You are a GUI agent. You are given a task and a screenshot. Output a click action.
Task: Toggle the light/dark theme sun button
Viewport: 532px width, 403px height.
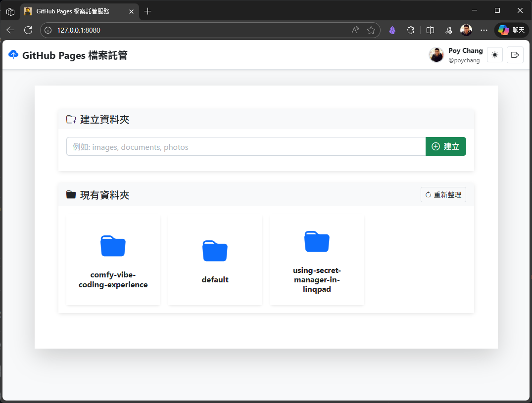494,55
